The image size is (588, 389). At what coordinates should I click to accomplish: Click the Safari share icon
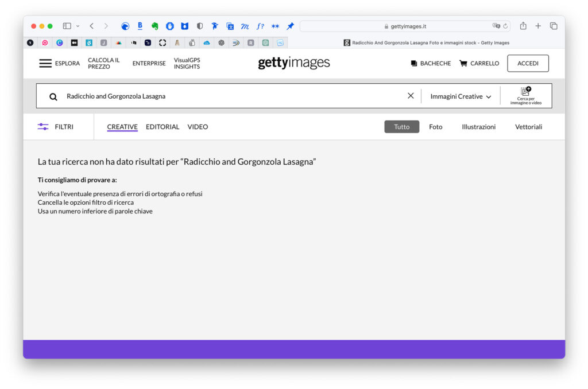(523, 26)
